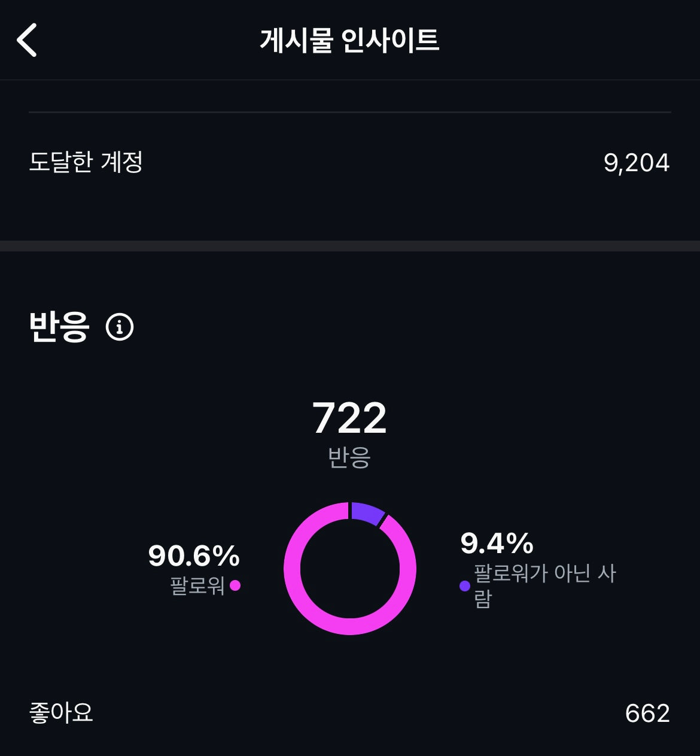
Task: Click the 90.6% follower percentage
Action: click(x=194, y=555)
